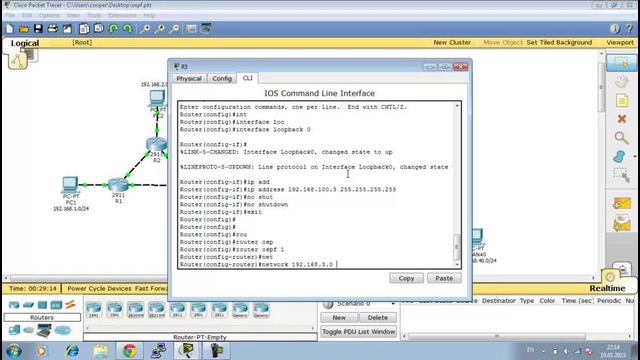Open the Activity Wizard toolbar icon

(67, 29)
